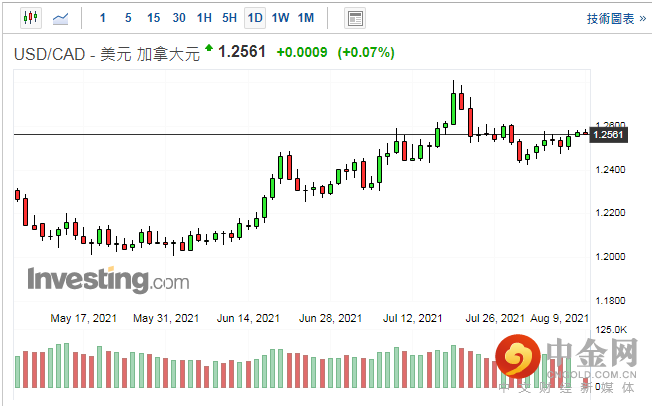The image size is (652, 406).
Task: Click the Jul 26, 2021 date label
Action: click(495, 318)
